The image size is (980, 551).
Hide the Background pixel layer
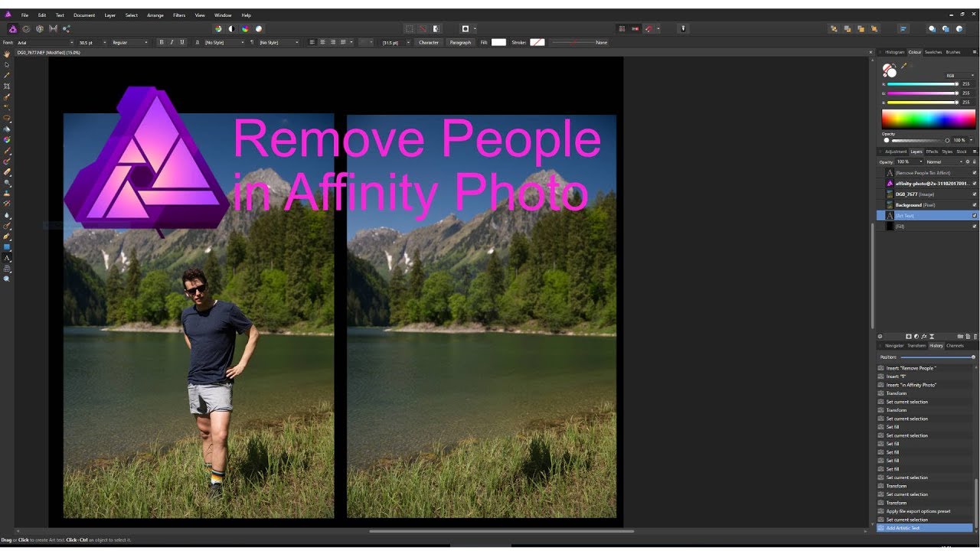(x=975, y=205)
